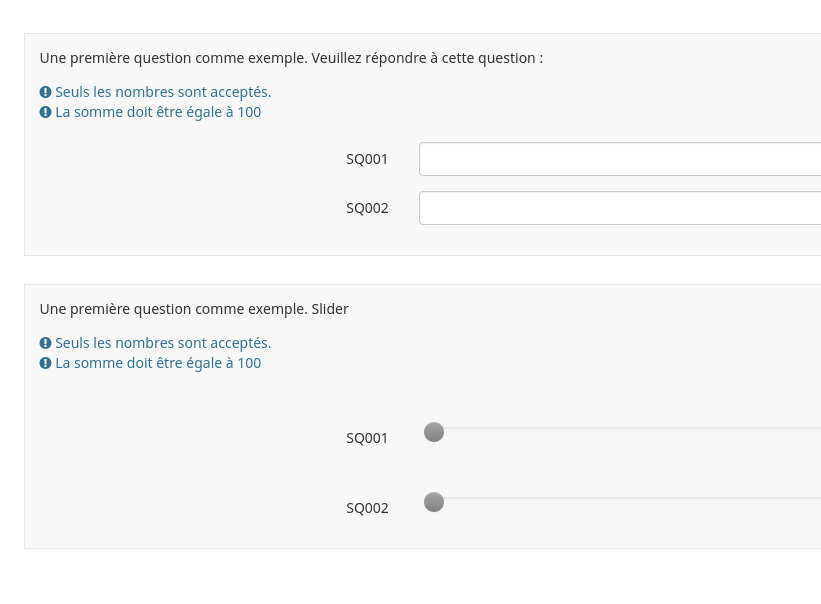The height and width of the screenshot is (604, 821).
Task: Click the SQ002 label beside the text input
Action: [x=367, y=208]
